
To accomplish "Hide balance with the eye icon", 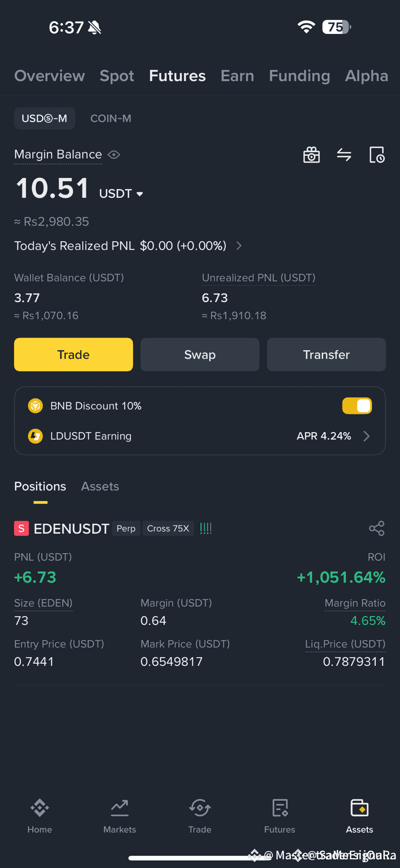I will pyautogui.click(x=114, y=155).
